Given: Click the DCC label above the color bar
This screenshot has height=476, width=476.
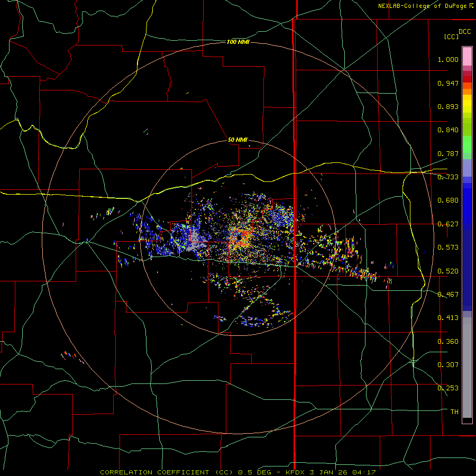Looking at the screenshot, I should click(464, 32).
